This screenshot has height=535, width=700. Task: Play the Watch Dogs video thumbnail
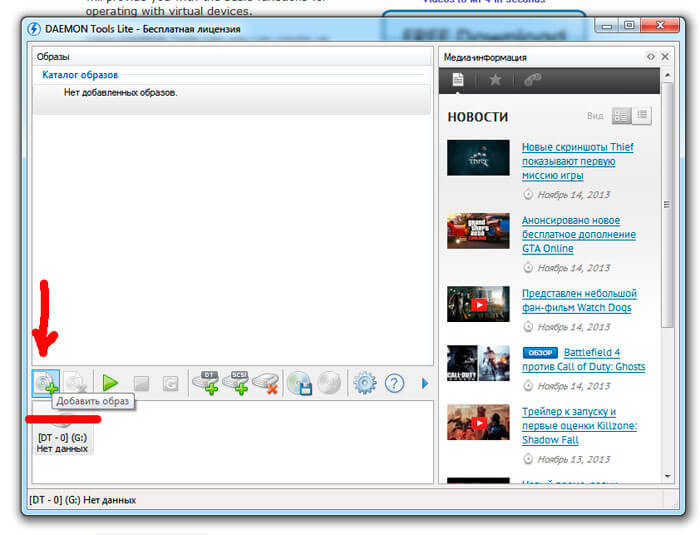click(478, 304)
